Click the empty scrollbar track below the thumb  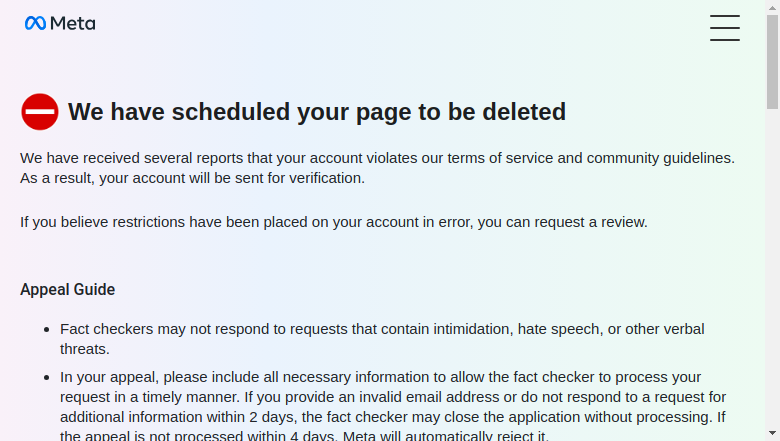click(773, 268)
